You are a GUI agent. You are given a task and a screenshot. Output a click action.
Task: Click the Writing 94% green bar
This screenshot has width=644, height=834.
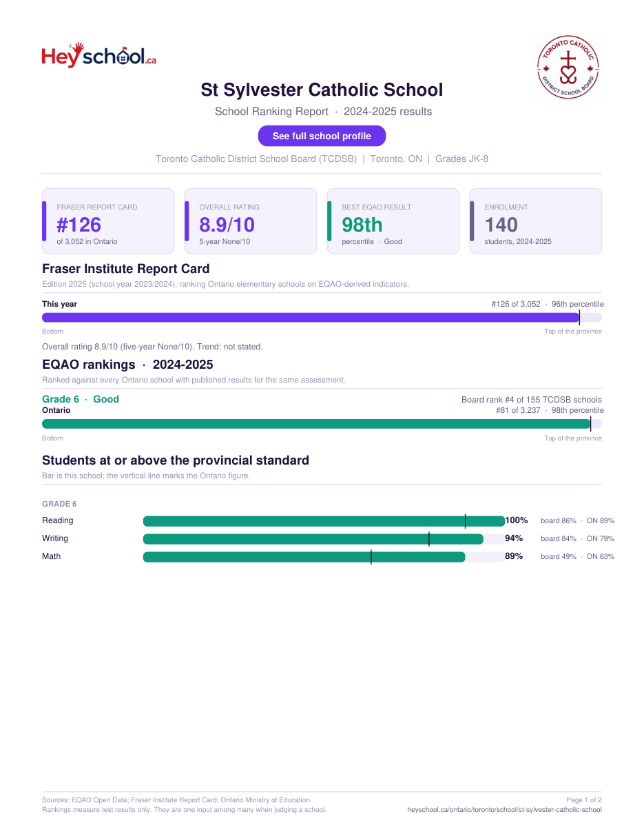pos(313,539)
